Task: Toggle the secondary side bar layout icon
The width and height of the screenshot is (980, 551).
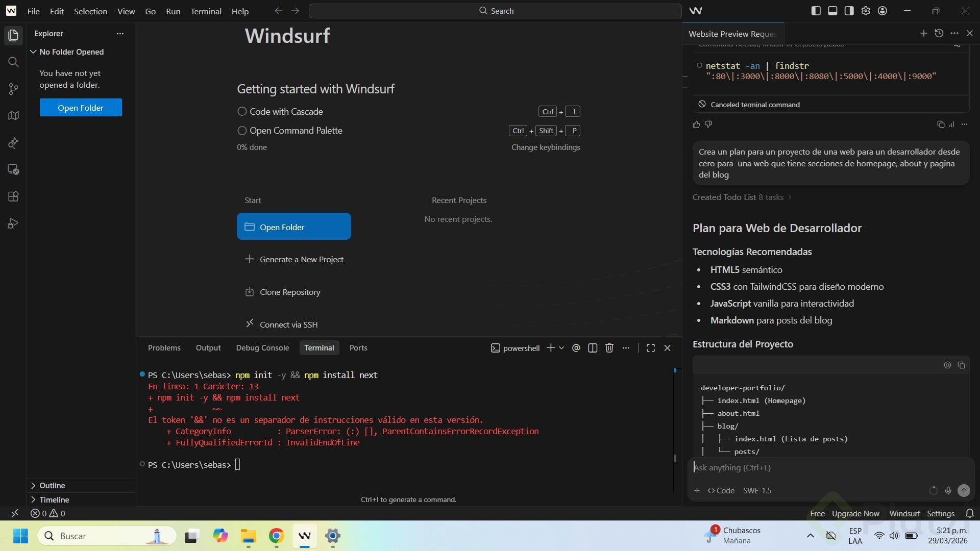Action: (x=849, y=11)
